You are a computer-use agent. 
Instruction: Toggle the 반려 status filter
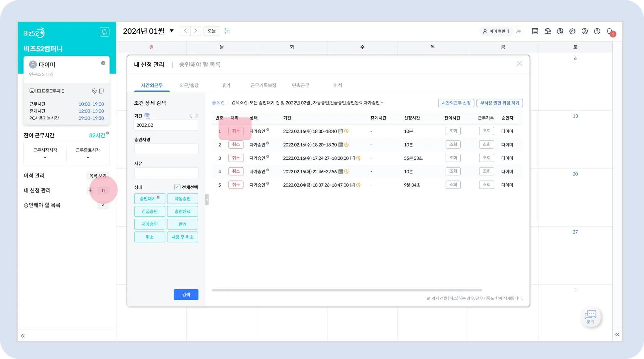(x=182, y=224)
